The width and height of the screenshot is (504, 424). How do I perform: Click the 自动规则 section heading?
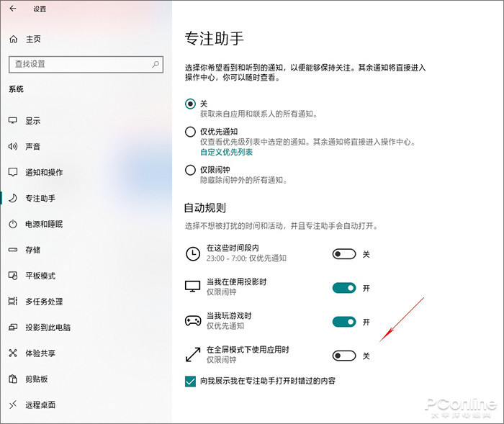[204, 207]
